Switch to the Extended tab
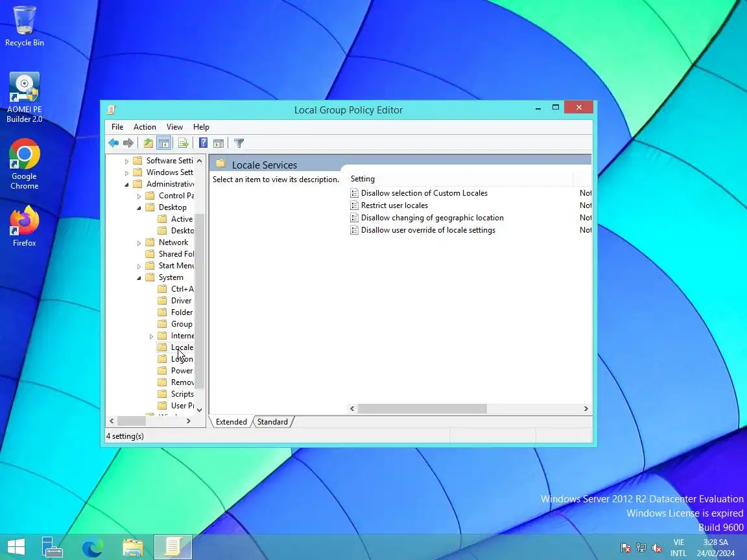 click(231, 422)
